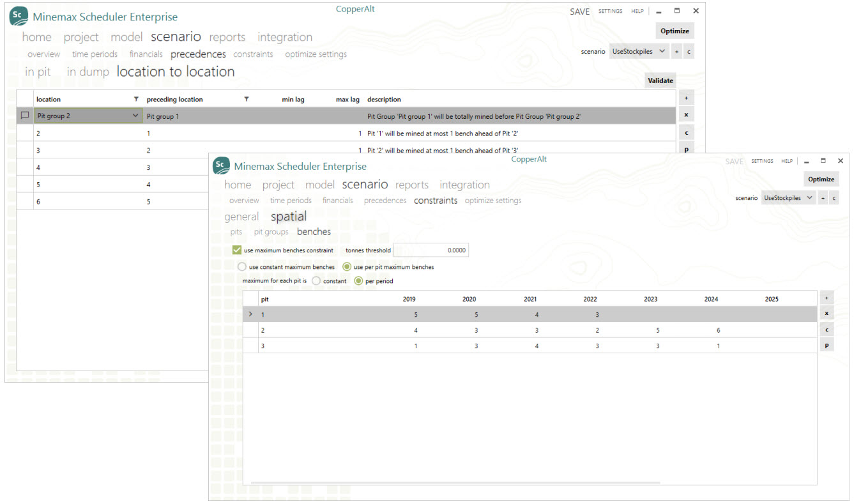This screenshot has width=854, height=504.
Task: Filter the preceding location column
Action: point(247,100)
